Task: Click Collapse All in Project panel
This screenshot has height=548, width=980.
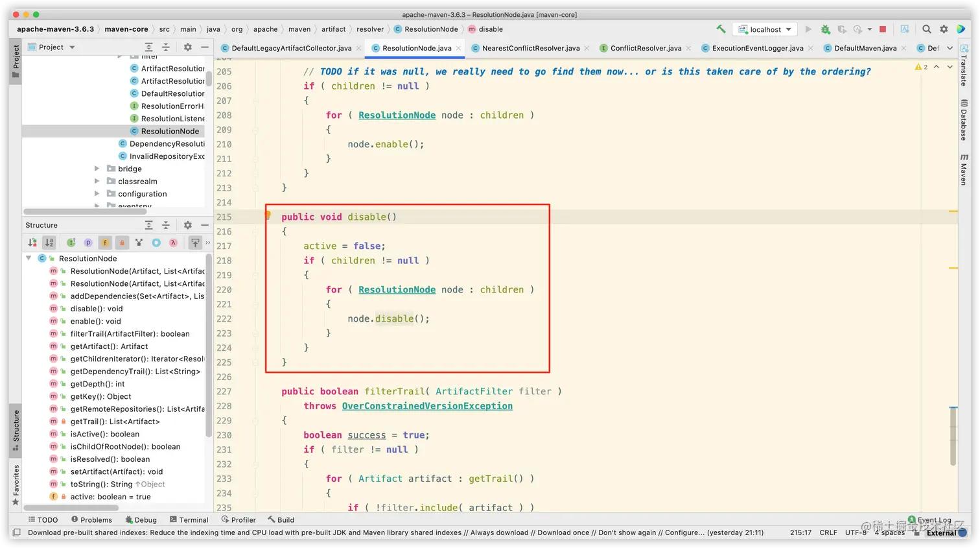Action: pos(165,47)
